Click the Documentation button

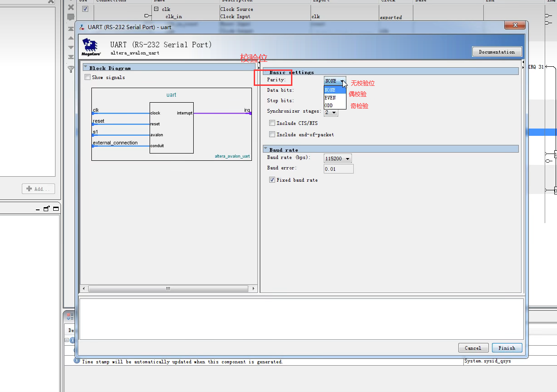click(497, 52)
